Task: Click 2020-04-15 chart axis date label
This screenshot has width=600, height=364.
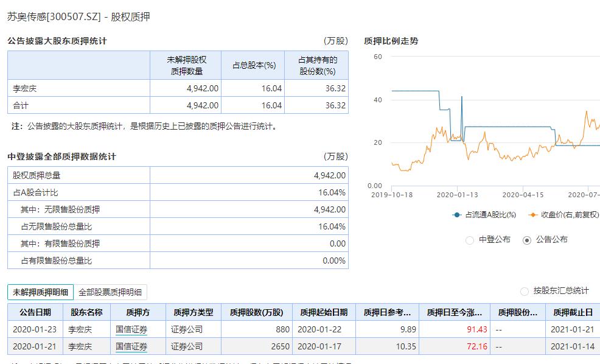Action: click(x=523, y=195)
